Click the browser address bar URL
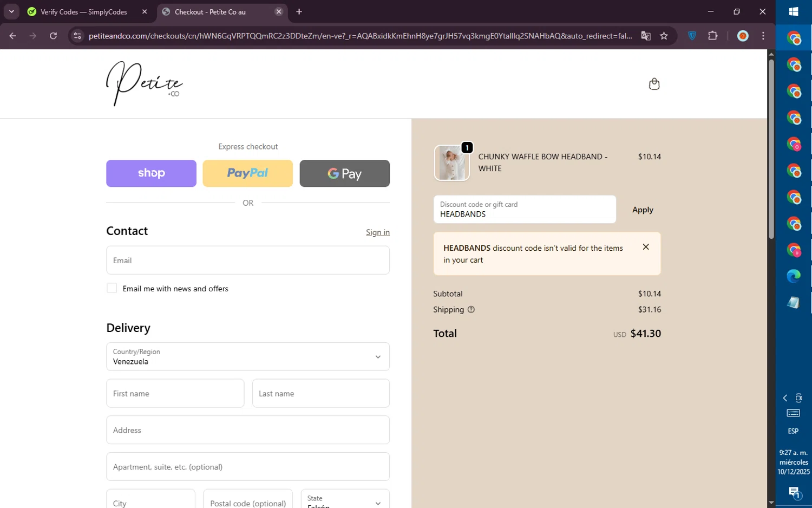This screenshot has height=508, width=812. 360,36
